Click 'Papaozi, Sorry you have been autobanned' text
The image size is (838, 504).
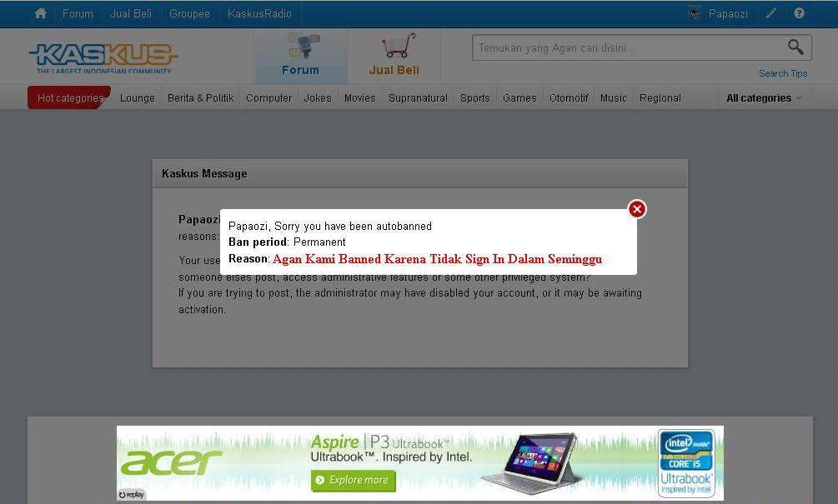tap(329, 226)
